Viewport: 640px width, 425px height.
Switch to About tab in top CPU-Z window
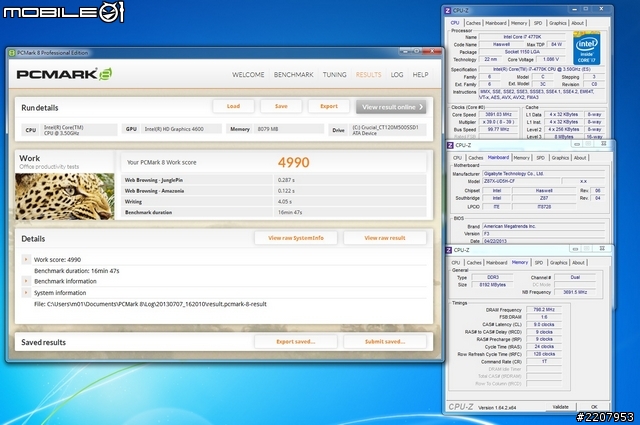pos(578,23)
